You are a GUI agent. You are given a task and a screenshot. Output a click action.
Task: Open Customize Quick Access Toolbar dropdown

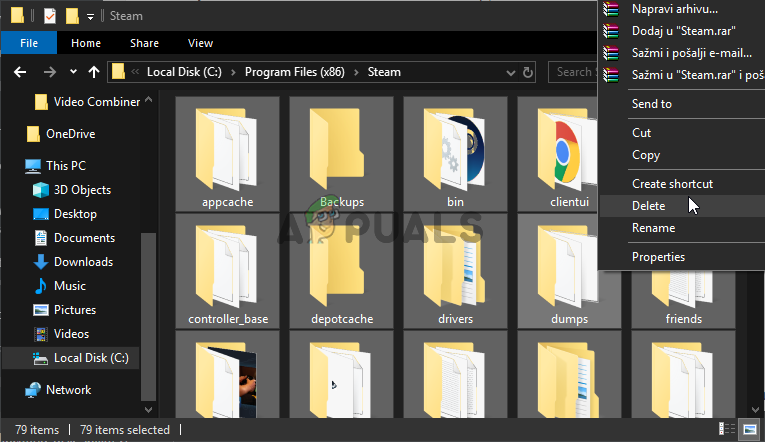pos(90,17)
